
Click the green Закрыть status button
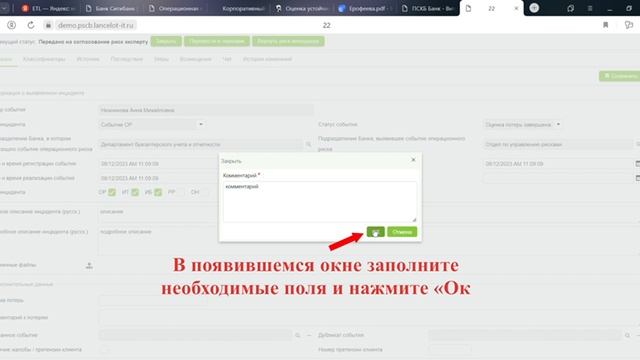click(x=166, y=41)
